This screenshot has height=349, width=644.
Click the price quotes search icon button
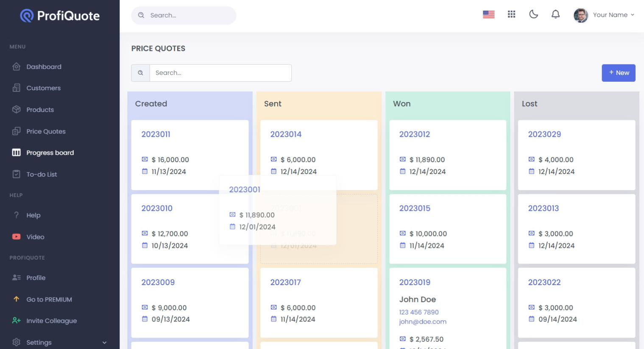pyautogui.click(x=140, y=73)
